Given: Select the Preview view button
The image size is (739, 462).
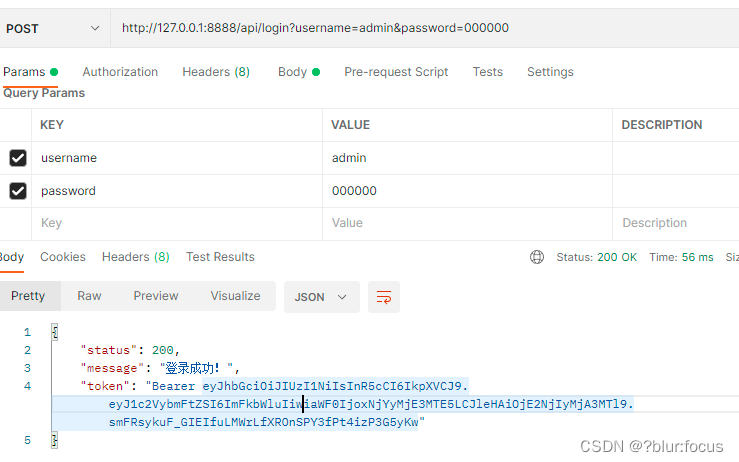Looking at the screenshot, I should [156, 296].
